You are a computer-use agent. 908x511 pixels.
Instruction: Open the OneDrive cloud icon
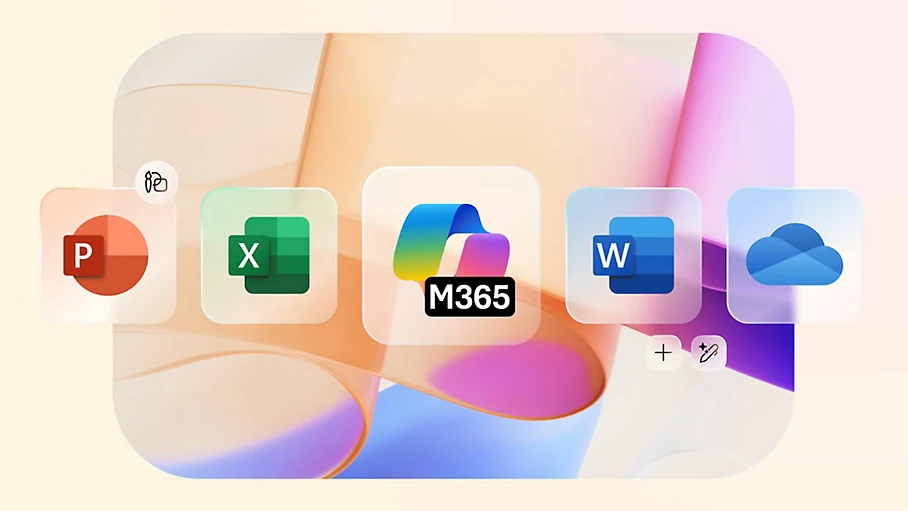tap(794, 256)
